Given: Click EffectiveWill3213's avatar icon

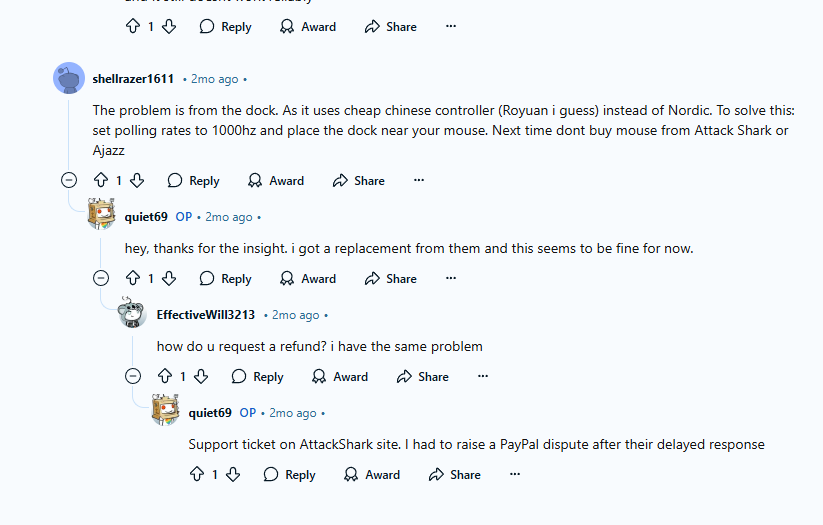Looking at the screenshot, I should pyautogui.click(x=132, y=314).
